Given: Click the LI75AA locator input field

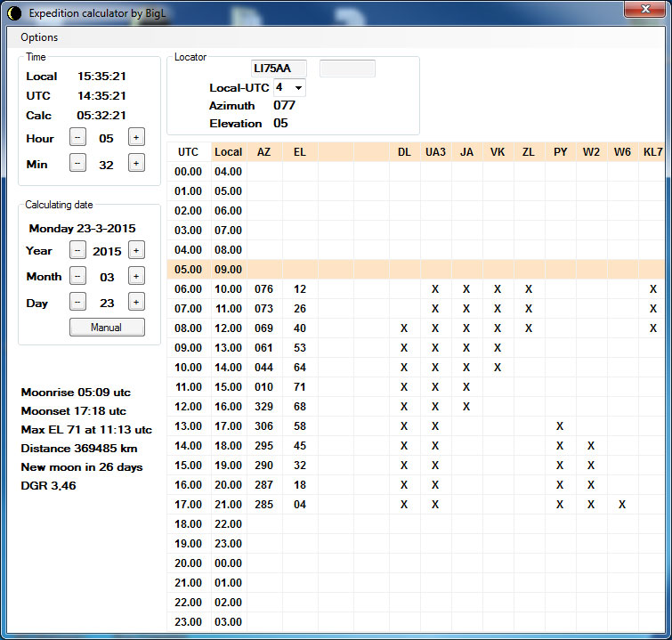Looking at the screenshot, I should (279, 69).
